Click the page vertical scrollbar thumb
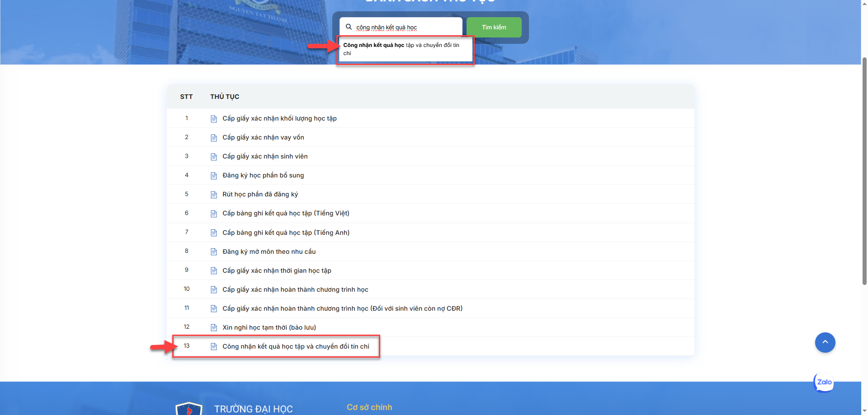Screen dimensions: 868x415 [864, 172]
